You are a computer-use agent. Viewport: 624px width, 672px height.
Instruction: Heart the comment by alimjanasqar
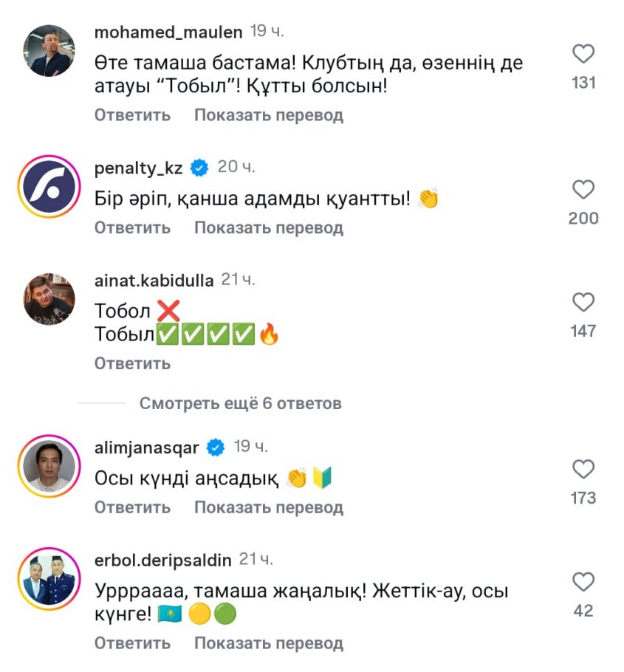coord(583,469)
